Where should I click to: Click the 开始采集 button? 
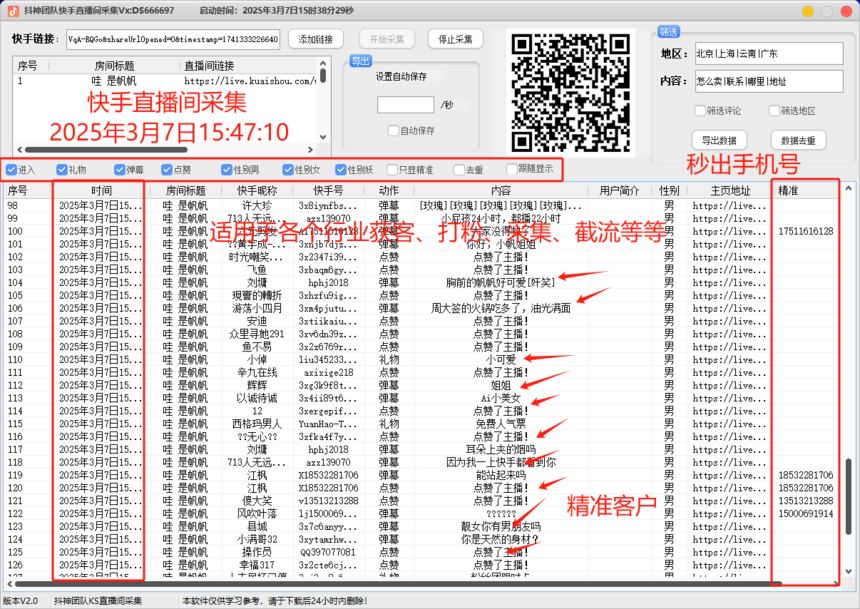(x=387, y=39)
